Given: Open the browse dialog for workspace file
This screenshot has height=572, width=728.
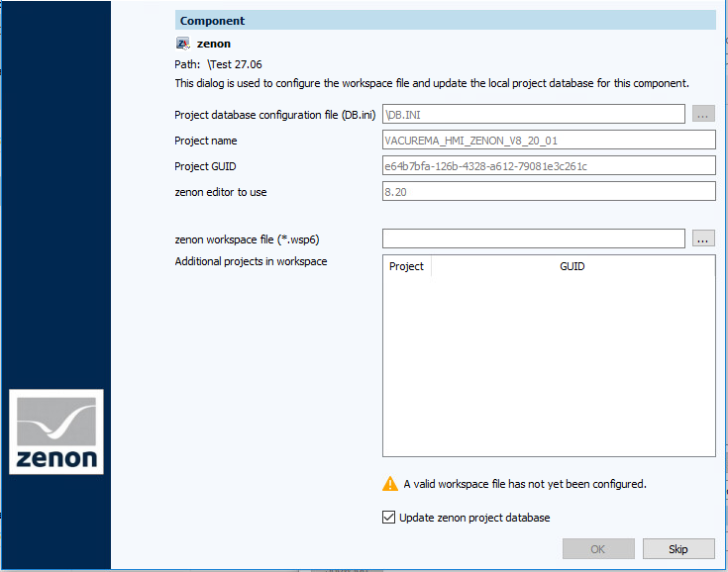Looking at the screenshot, I should click(703, 238).
